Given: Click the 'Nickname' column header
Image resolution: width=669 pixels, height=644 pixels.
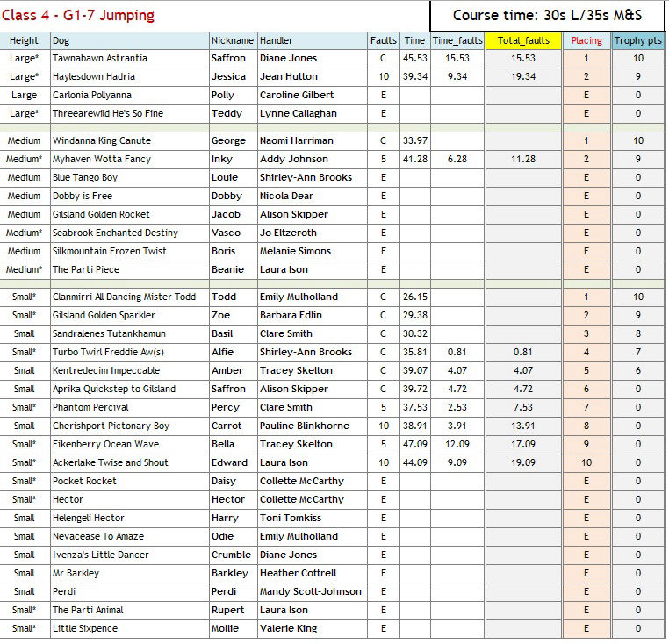Looking at the screenshot, I should pos(233,40).
